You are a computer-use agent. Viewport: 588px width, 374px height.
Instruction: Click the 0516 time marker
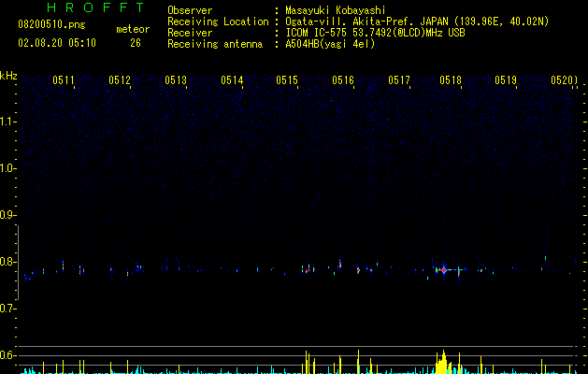point(343,80)
